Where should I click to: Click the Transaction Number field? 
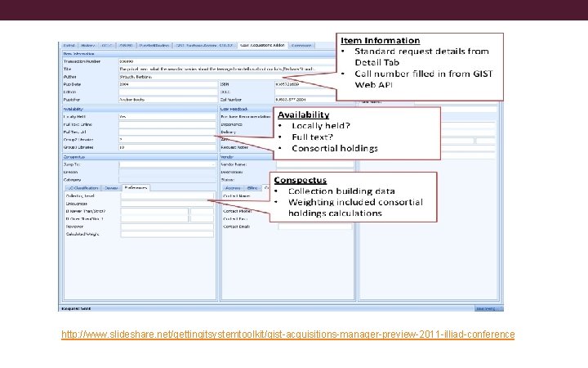coord(227,61)
